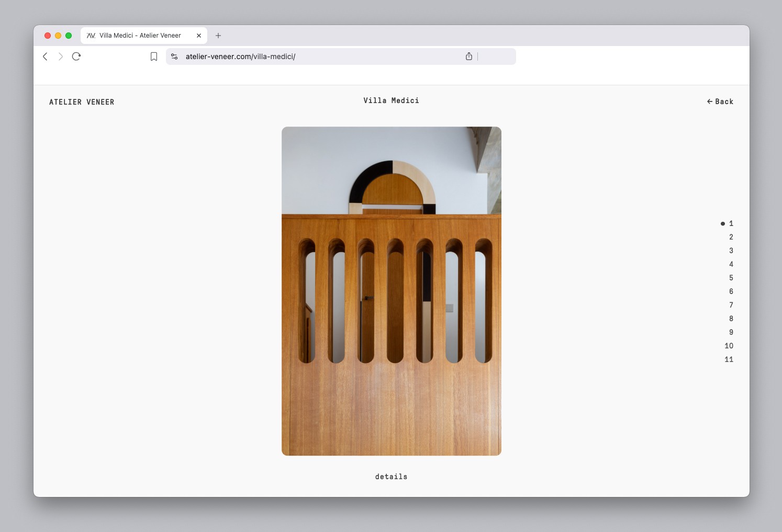Click the share icon in address bar
782x532 pixels.
(469, 56)
